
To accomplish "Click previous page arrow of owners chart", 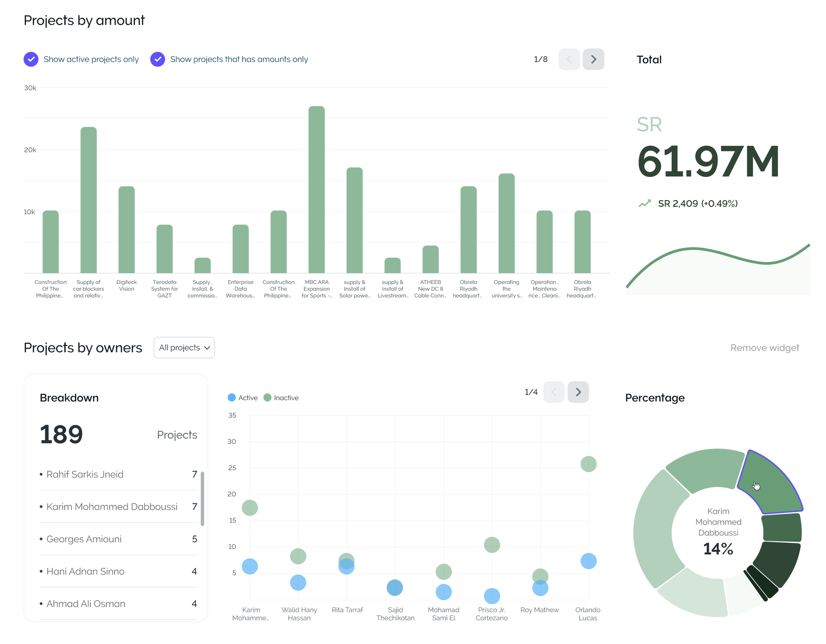I will [x=554, y=392].
